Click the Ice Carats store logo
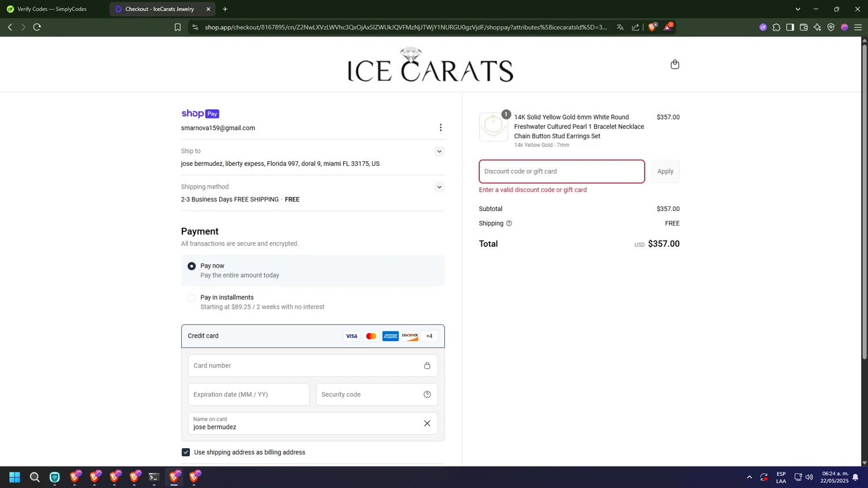 (x=430, y=64)
